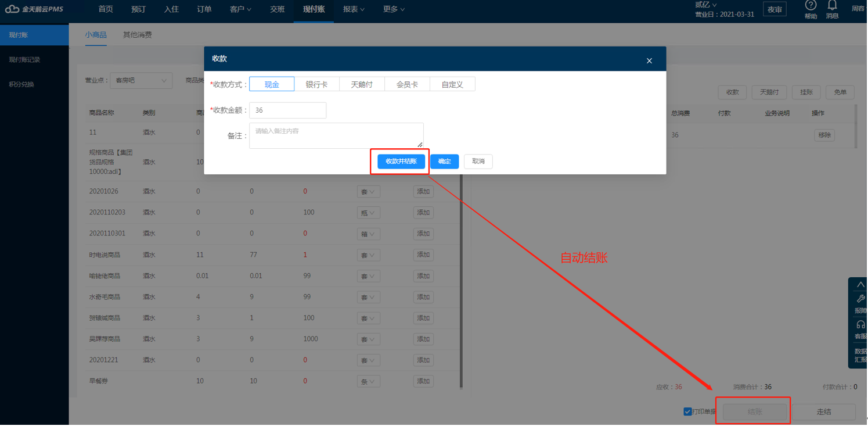The height and width of the screenshot is (426, 868).
Task: Open the 报表 menu dropdown
Action: [x=354, y=9]
